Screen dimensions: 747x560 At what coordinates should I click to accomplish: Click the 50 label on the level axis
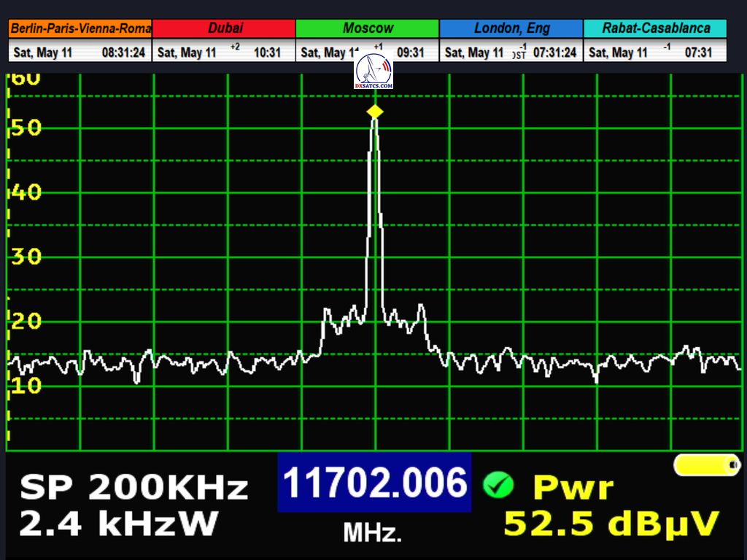(26, 128)
